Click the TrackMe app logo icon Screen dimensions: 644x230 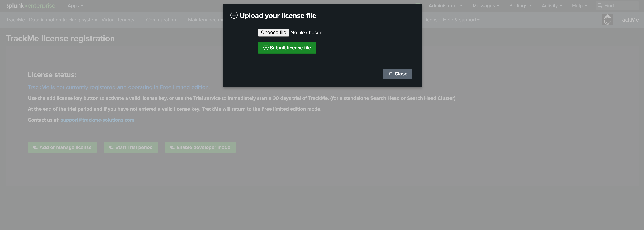607,20
